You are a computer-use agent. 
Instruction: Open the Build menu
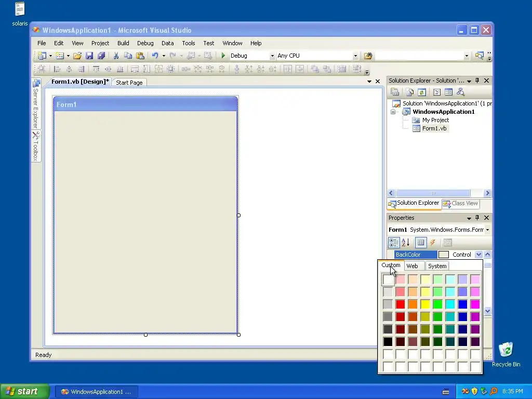(x=123, y=43)
